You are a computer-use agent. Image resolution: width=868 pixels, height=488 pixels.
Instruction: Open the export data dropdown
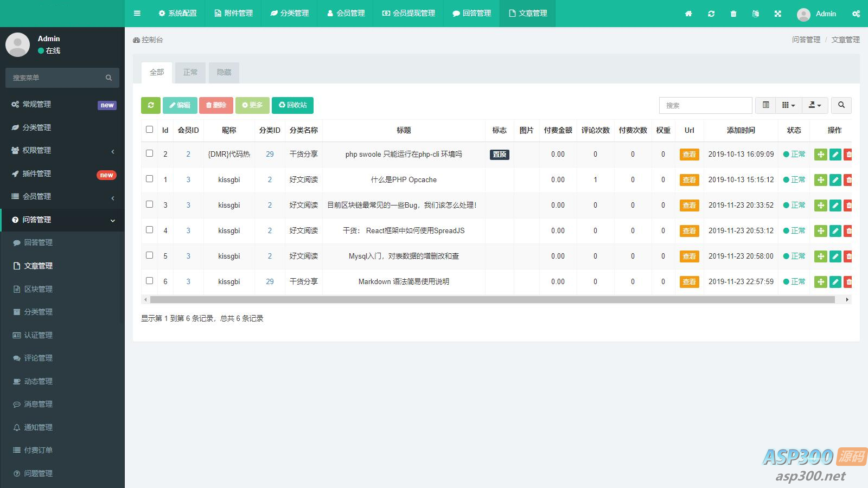815,105
